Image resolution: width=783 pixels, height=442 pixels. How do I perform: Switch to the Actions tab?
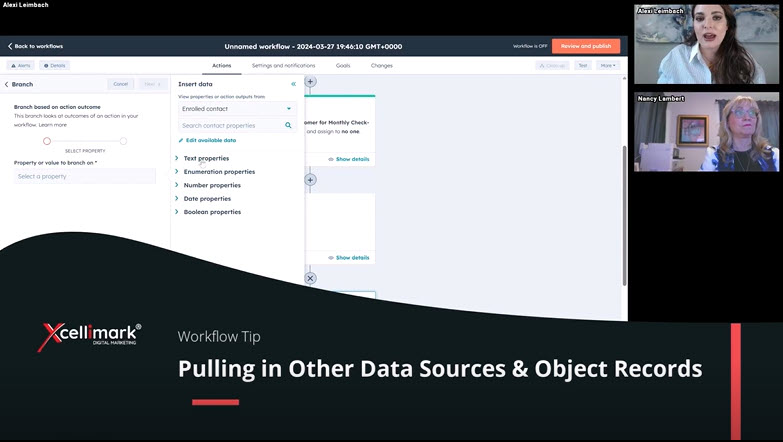(222, 65)
